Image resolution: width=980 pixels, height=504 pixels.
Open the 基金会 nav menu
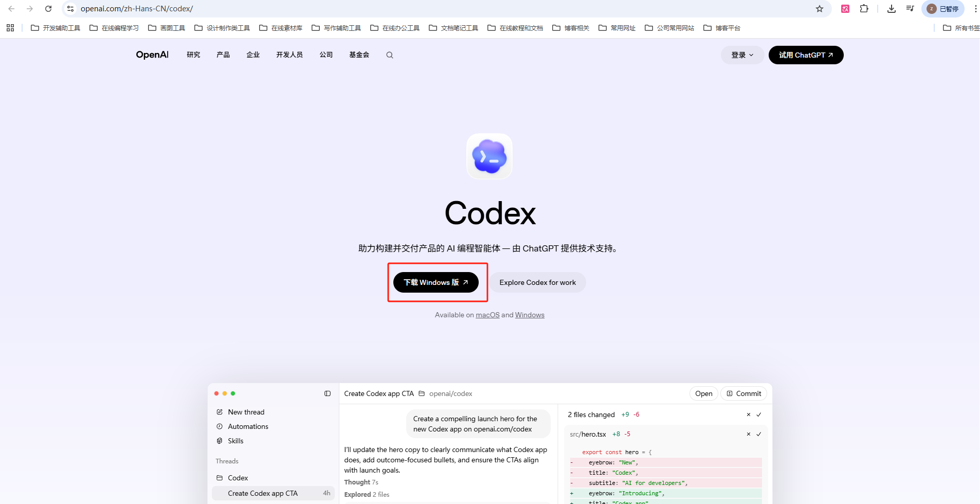click(x=359, y=55)
